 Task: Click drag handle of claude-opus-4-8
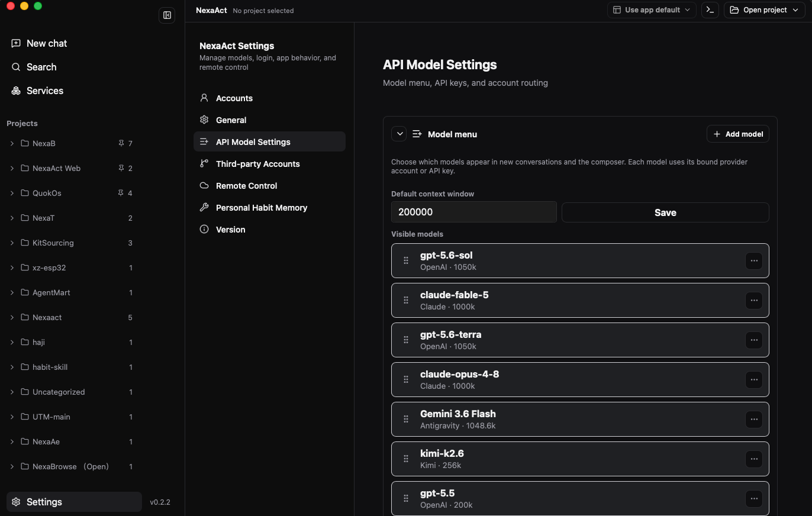click(406, 379)
